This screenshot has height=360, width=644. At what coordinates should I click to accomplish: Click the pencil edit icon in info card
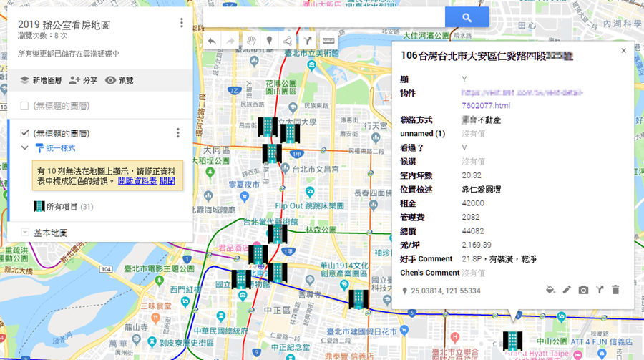pos(567,290)
